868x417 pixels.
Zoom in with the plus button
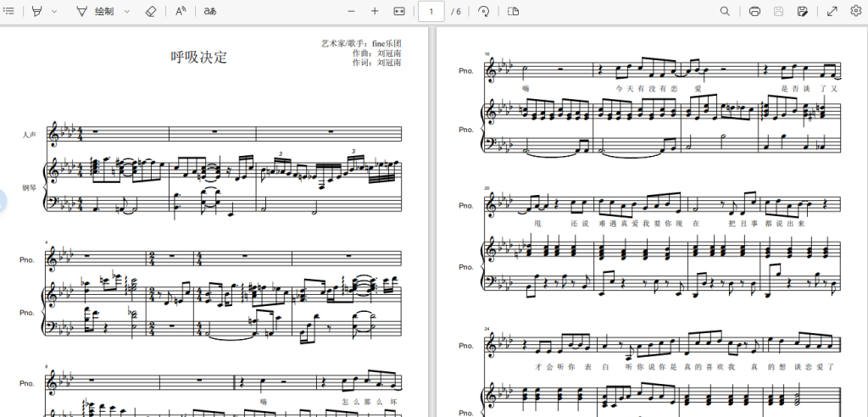pyautogui.click(x=375, y=11)
